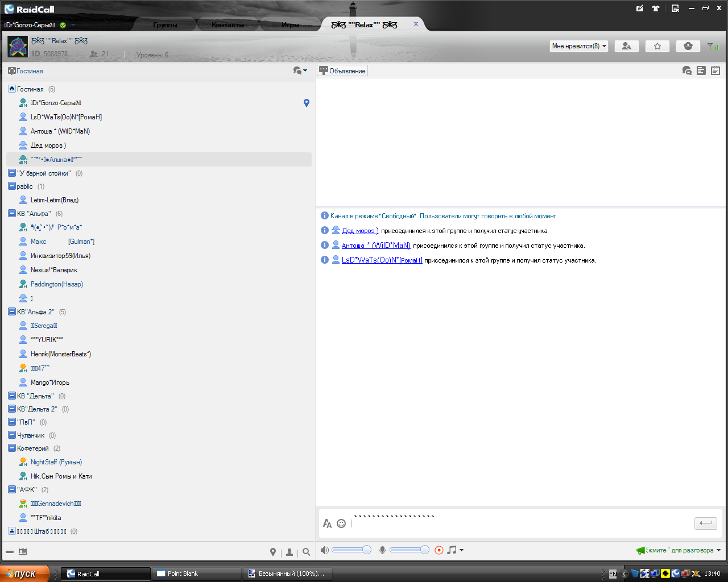Mute the microphone icon

[383, 550]
